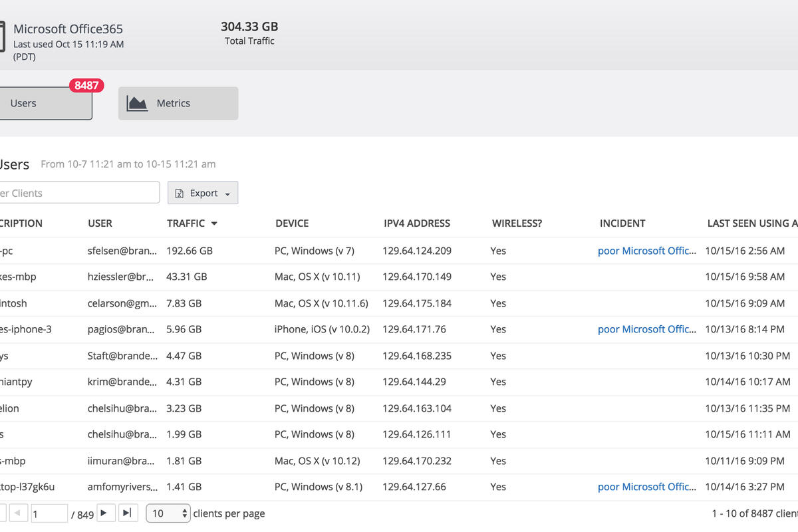
Task: Sort by the WIRELESS? column header
Action: (x=517, y=223)
